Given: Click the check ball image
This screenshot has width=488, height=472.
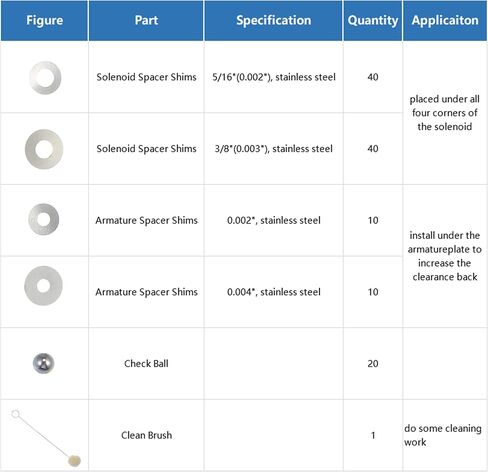Looking at the screenshot, I should click(43, 363).
